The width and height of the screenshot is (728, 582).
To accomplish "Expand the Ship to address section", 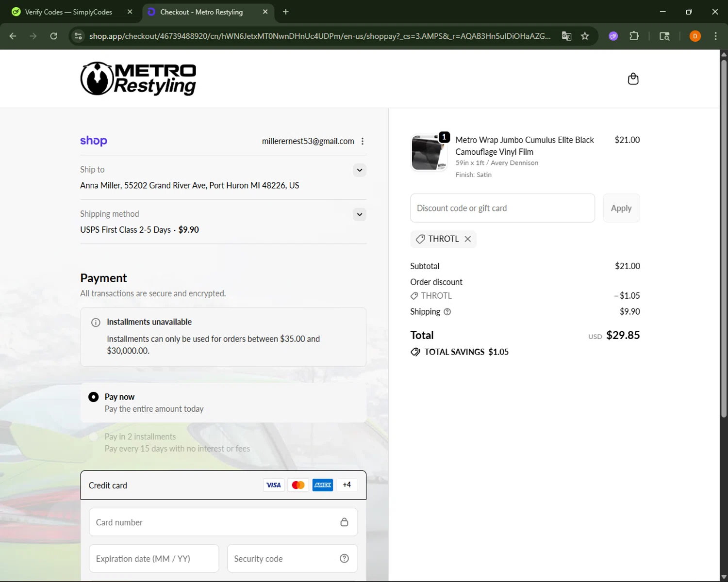I will coord(360,170).
